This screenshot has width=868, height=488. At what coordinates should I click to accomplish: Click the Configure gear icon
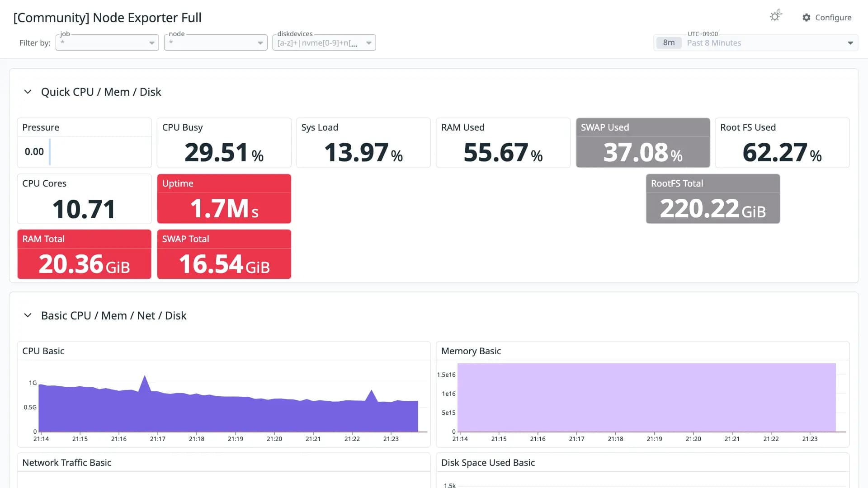[807, 17]
